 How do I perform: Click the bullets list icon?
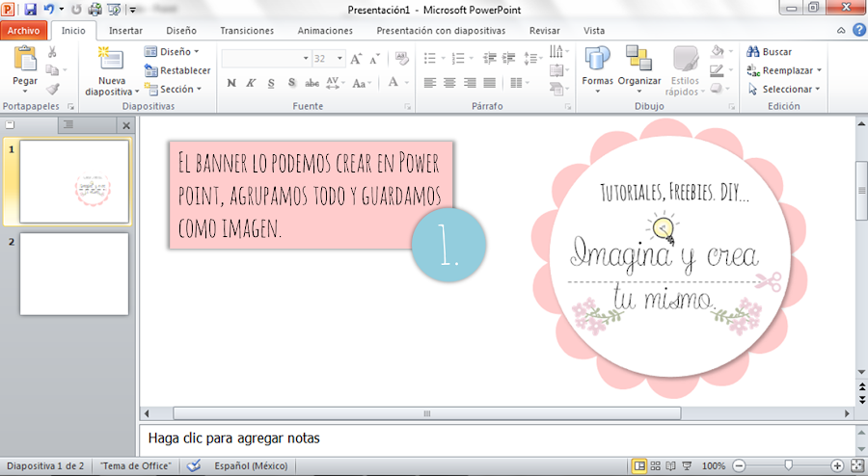[x=430, y=58]
